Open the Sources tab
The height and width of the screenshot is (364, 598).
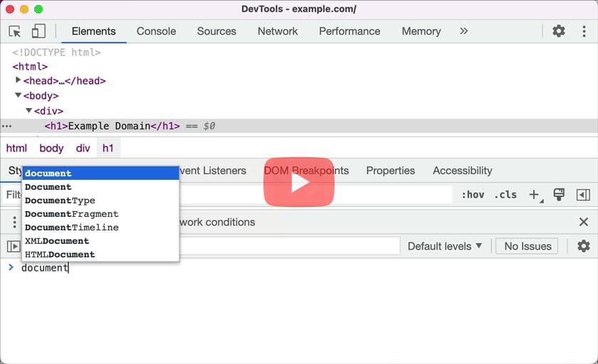pyautogui.click(x=216, y=31)
